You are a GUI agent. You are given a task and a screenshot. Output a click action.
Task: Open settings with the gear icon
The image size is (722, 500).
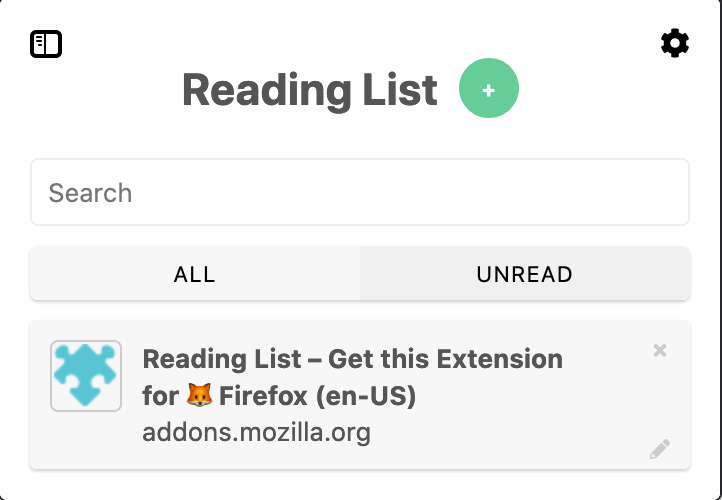(675, 43)
